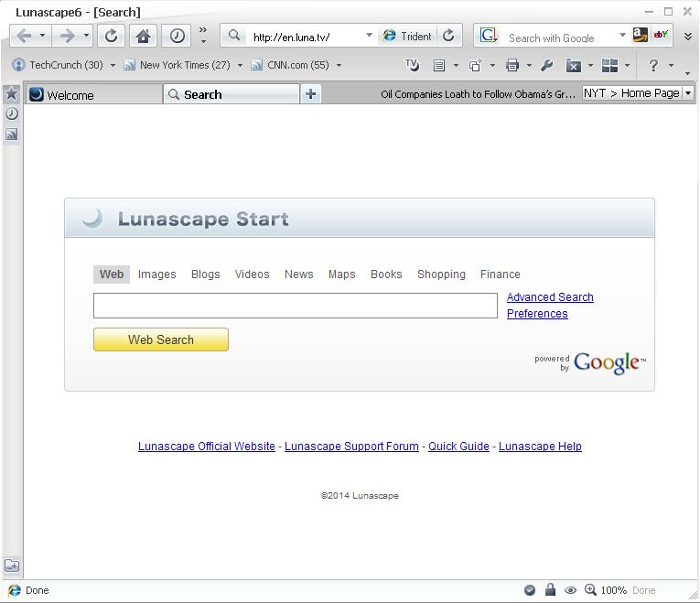Open the RSS feed sidebar panel
700x603 pixels.
pyautogui.click(x=12, y=134)
